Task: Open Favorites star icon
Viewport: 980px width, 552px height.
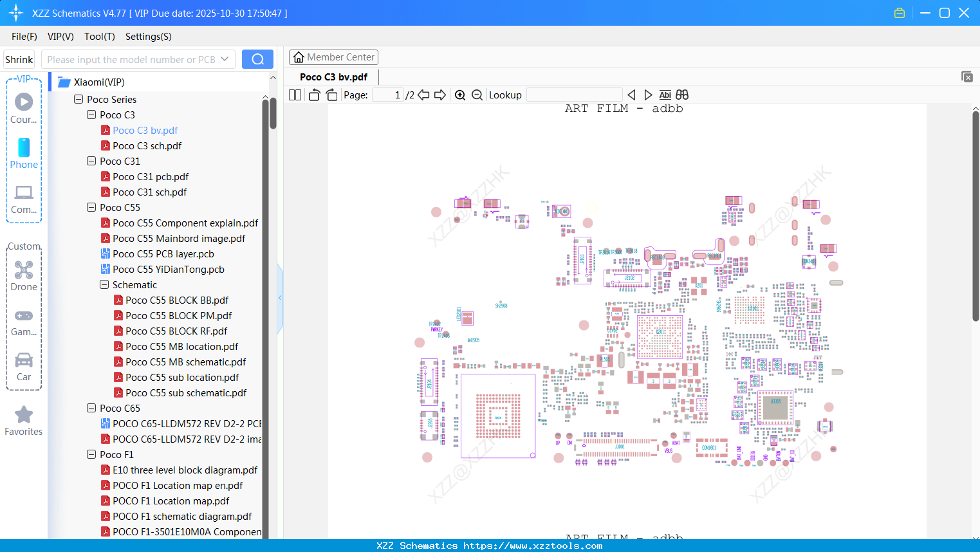Action: click(24, 421)
